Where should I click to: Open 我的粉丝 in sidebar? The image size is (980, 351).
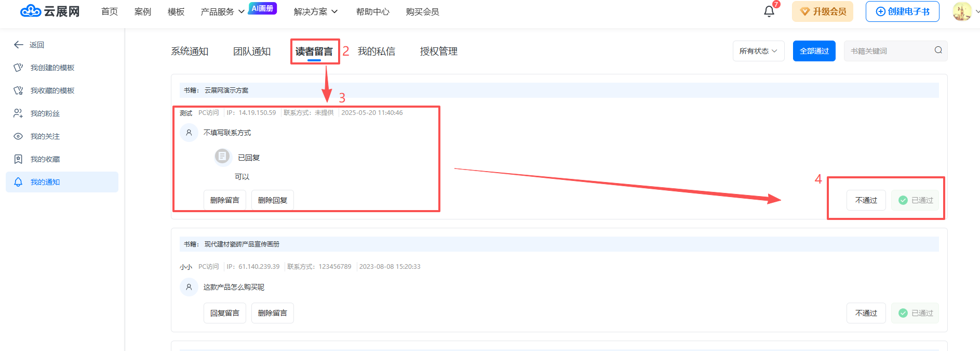tap(45, 113)
